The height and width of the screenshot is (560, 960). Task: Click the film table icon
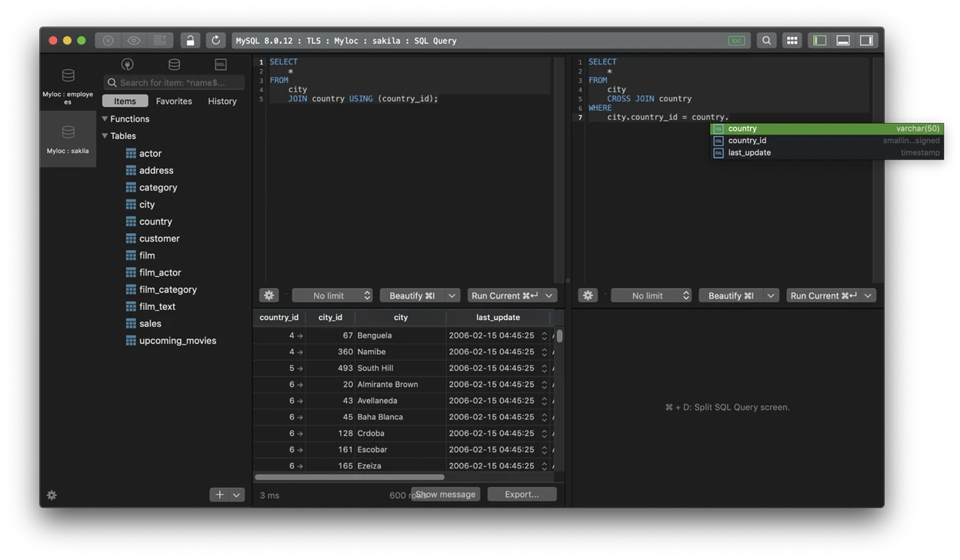pos(131,255)
